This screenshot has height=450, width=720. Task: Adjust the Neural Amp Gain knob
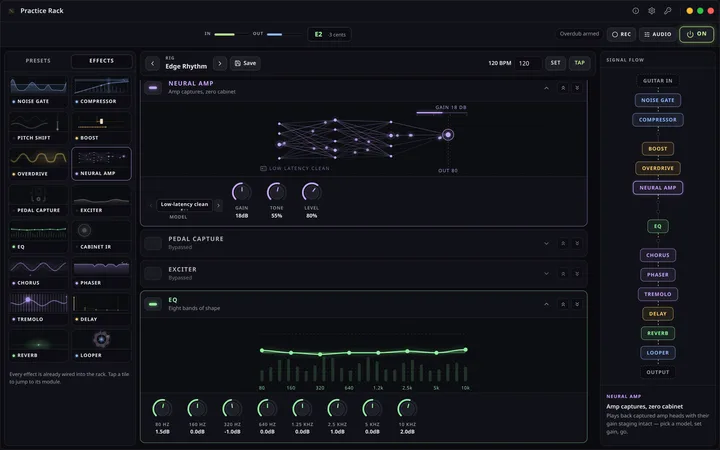(x=241, y=191)
